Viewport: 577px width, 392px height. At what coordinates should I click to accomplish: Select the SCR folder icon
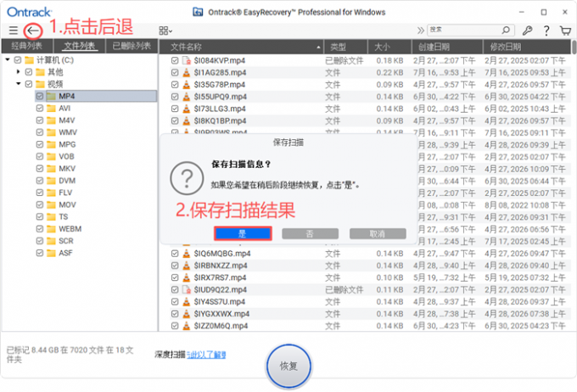coord(51,241)
